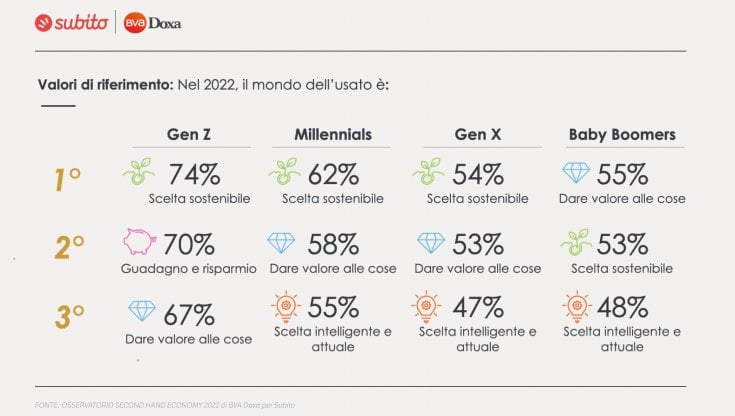Viewport: 735px width, 416px height.
Task: Click the Guadagno e risparmio label
Action: 188,269
